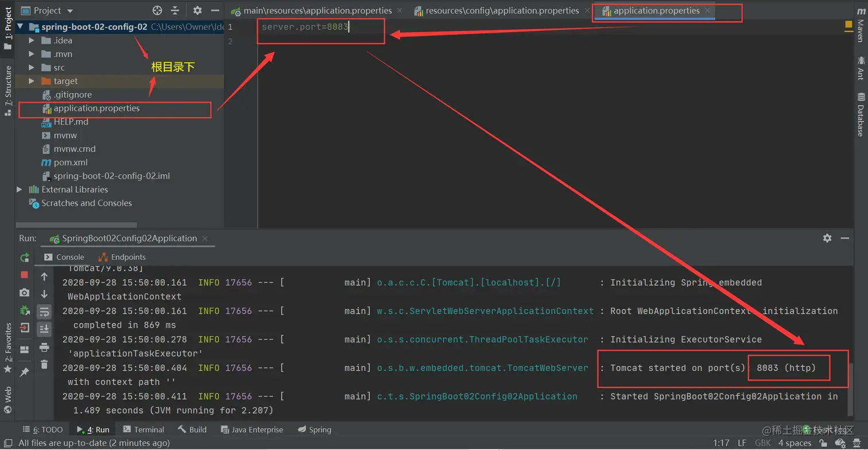The image size is (868, 450).
Task: Change line separator LF in status bar
Action: point(742,443)
